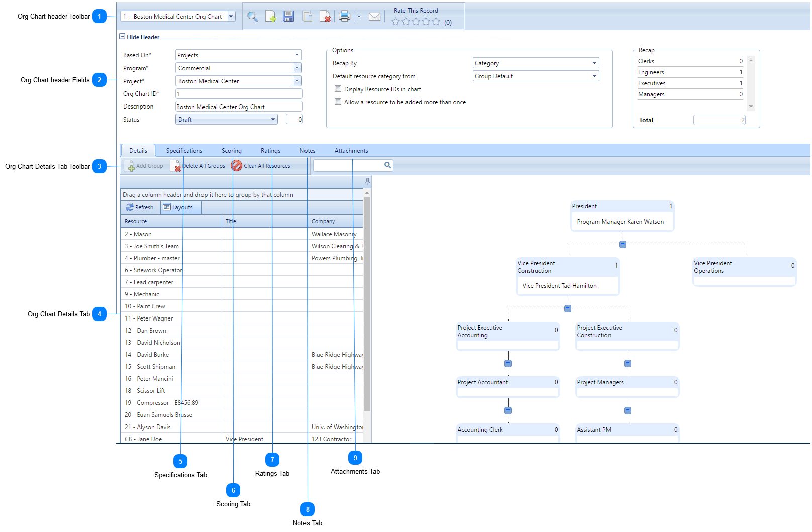Open the Default resource category dropdown
The width and height of the screenshot is (812, 532).
(594, 76)
